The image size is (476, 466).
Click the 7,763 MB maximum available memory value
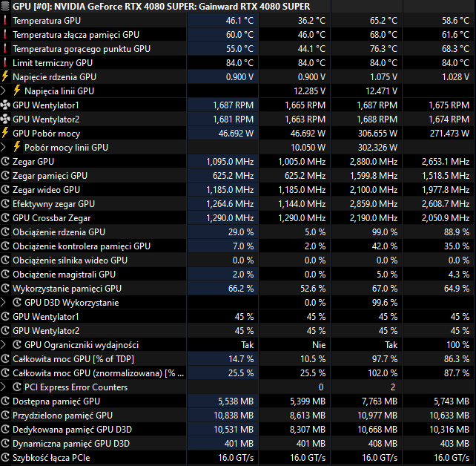click(x=380, y=401)
